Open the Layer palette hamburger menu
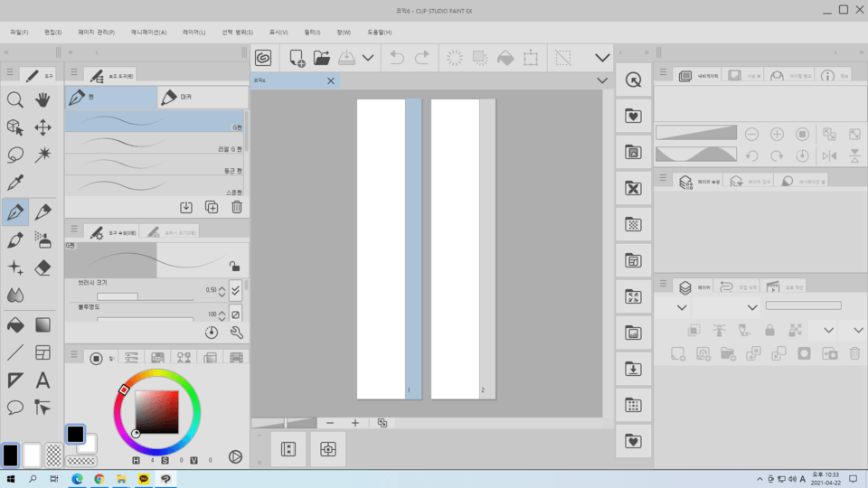 pos(663,284)
